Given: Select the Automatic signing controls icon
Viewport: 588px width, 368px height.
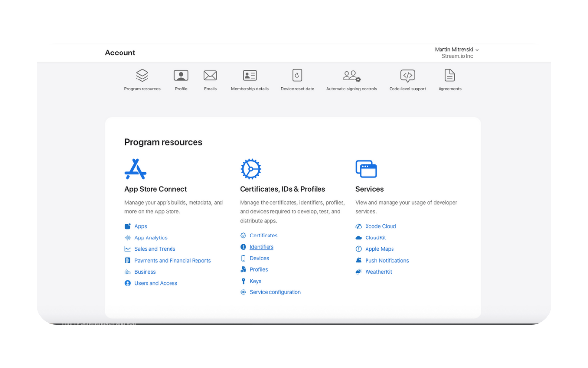Looking at the screenshot, I should [x=352, y=76].
